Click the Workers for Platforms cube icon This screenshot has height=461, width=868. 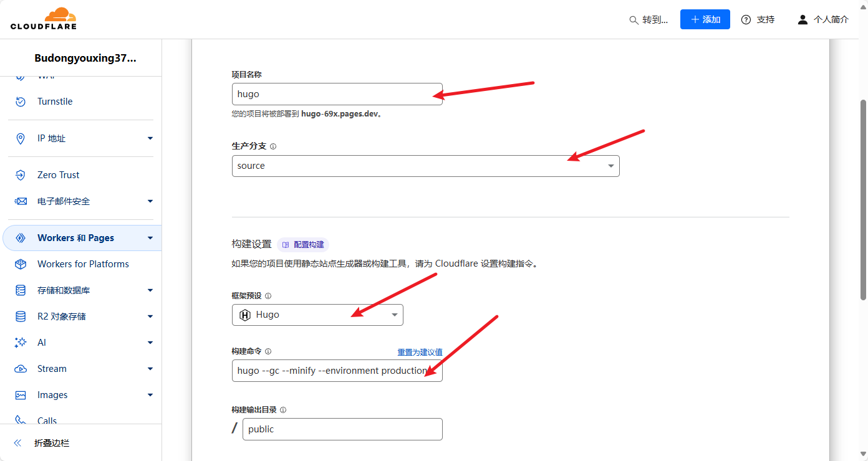click(21, 264)
